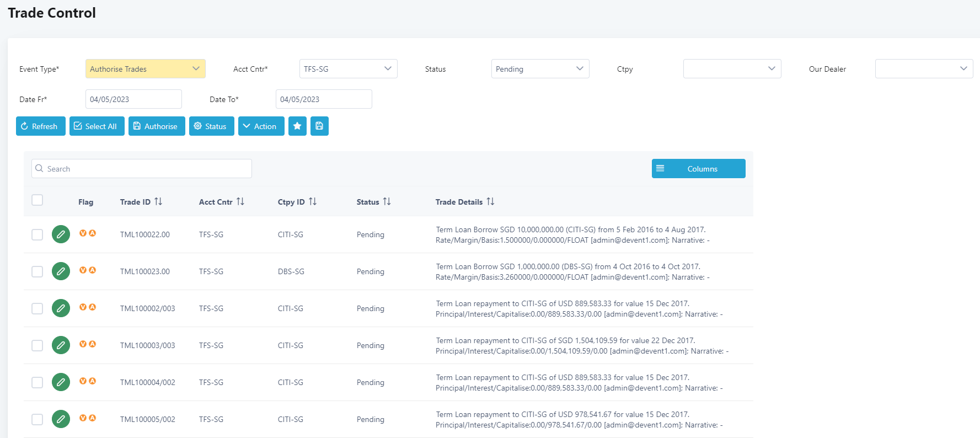
Task: Expand the Status Pending dropdown
Action: pyautogui.click(x=539, y=69)
